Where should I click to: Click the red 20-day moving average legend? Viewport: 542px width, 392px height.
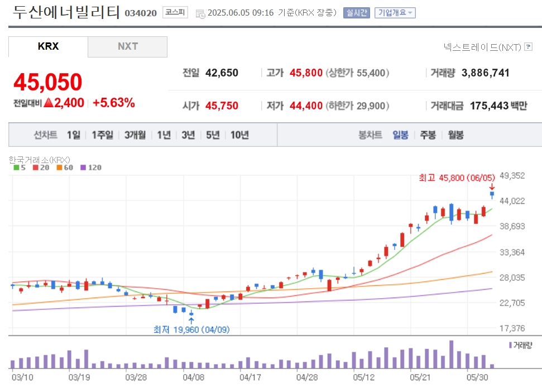[41, 168]
